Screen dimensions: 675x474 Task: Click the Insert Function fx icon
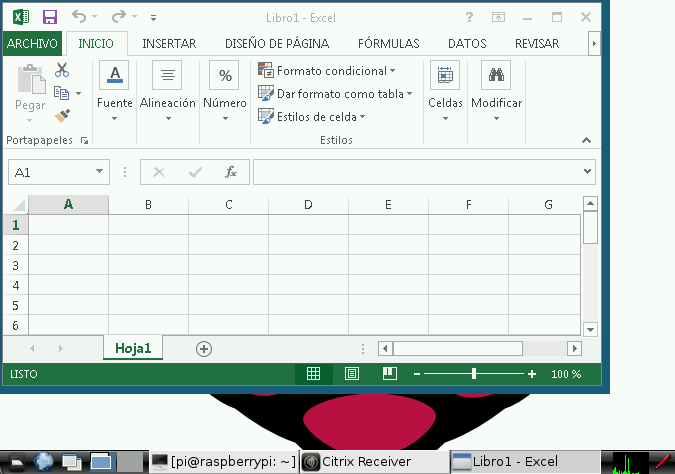point(230,172)
